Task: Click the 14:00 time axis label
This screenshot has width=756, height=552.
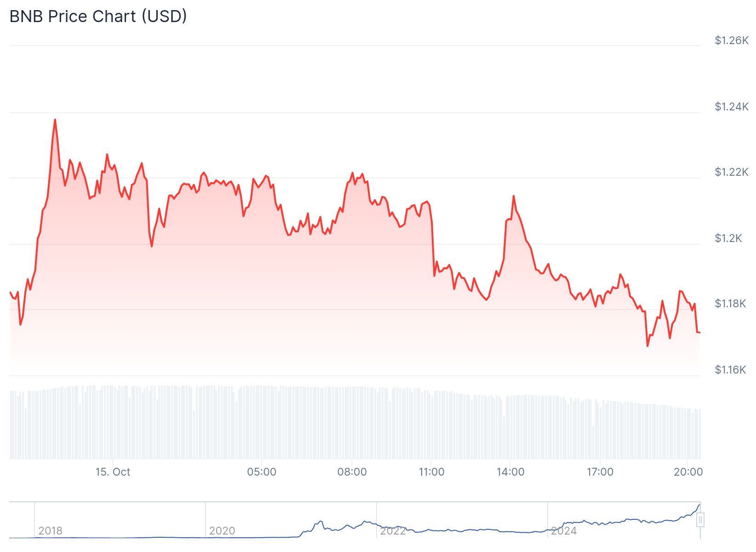Action: [510, 472]
